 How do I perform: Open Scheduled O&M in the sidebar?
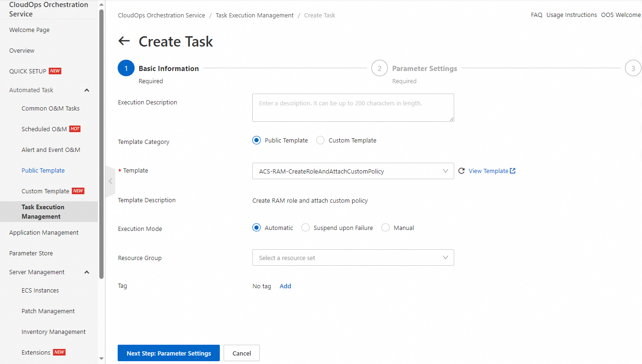pyautogui.click(x=44, y=129)
